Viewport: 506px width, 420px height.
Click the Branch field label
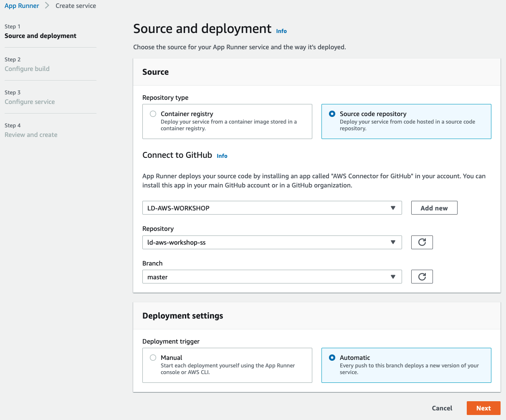pyautogui.click(x=152, y=263)
